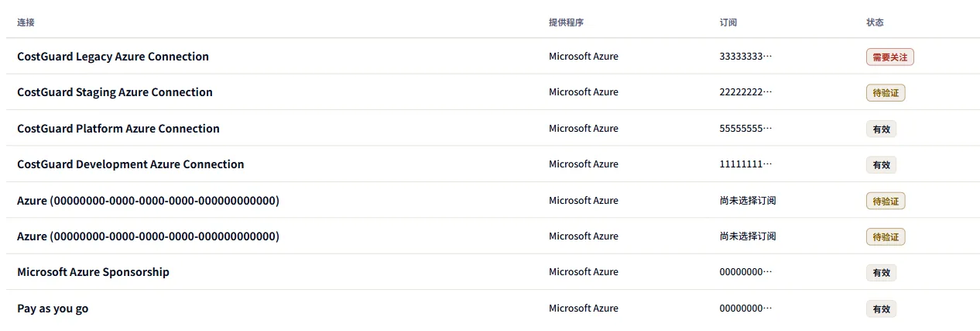Click 待验证 badge in the Staging row
Viewport: 980px width, 331px height.
click(886, 93)
